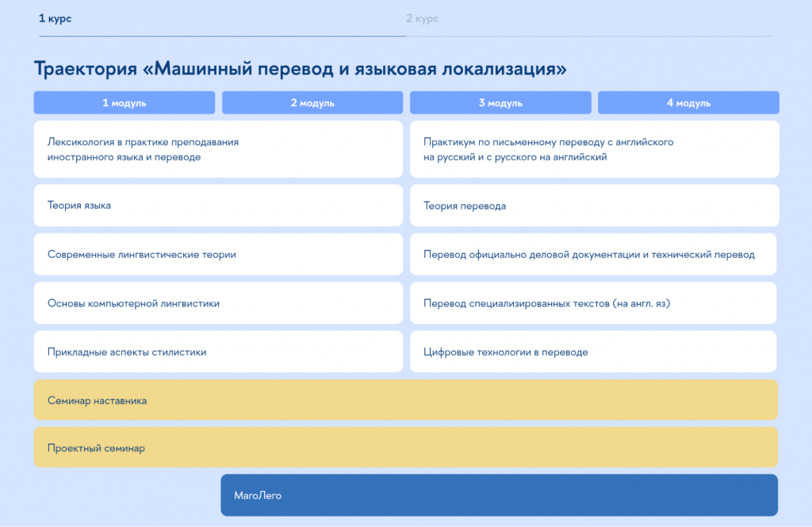The width and height of the screenshot is (812, 527).
Task: Open the 'Теория перевода' course card
Action: [x=595, y=206]
